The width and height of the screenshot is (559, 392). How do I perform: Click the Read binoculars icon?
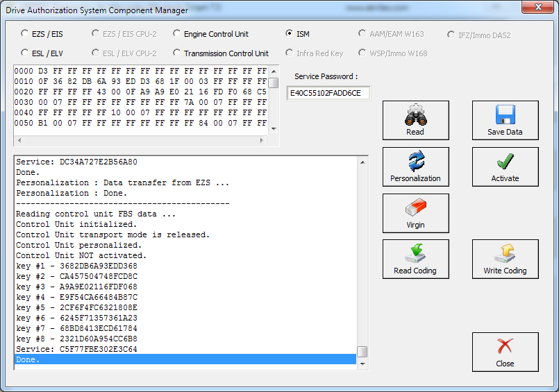click(416, 115)
